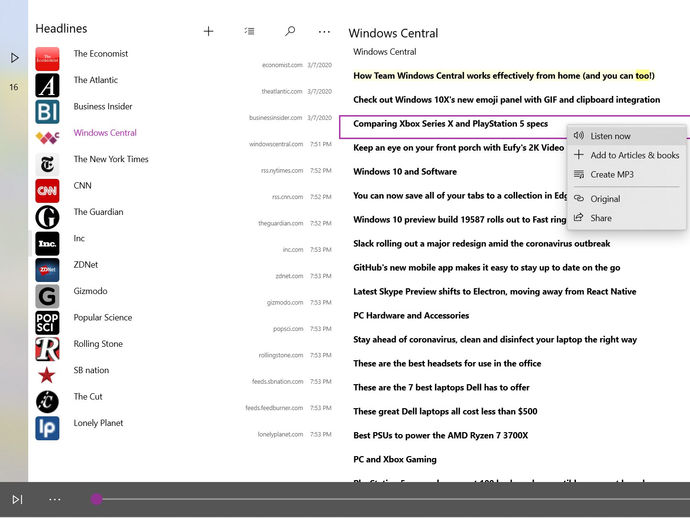Click 'PC Hardware and Accessories' section heading

pyautogui.click(x=411, y=316)
